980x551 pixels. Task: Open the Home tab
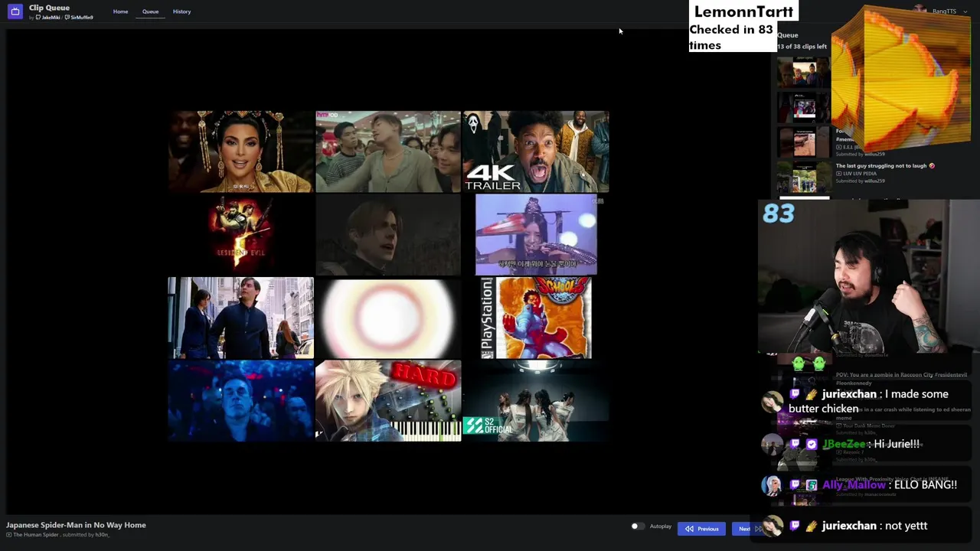tap(120, 11)
